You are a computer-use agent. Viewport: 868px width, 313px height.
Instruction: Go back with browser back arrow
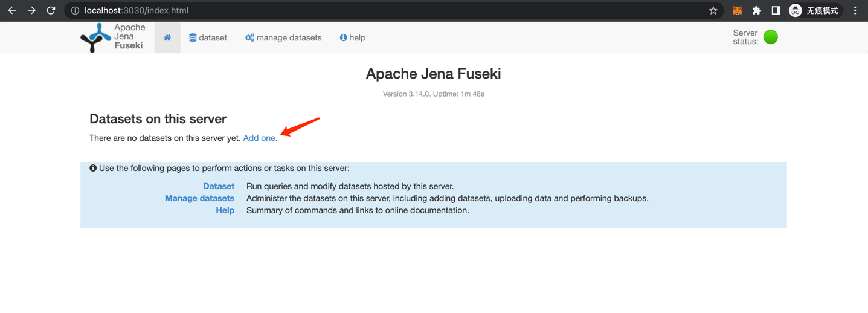(12, 10)
